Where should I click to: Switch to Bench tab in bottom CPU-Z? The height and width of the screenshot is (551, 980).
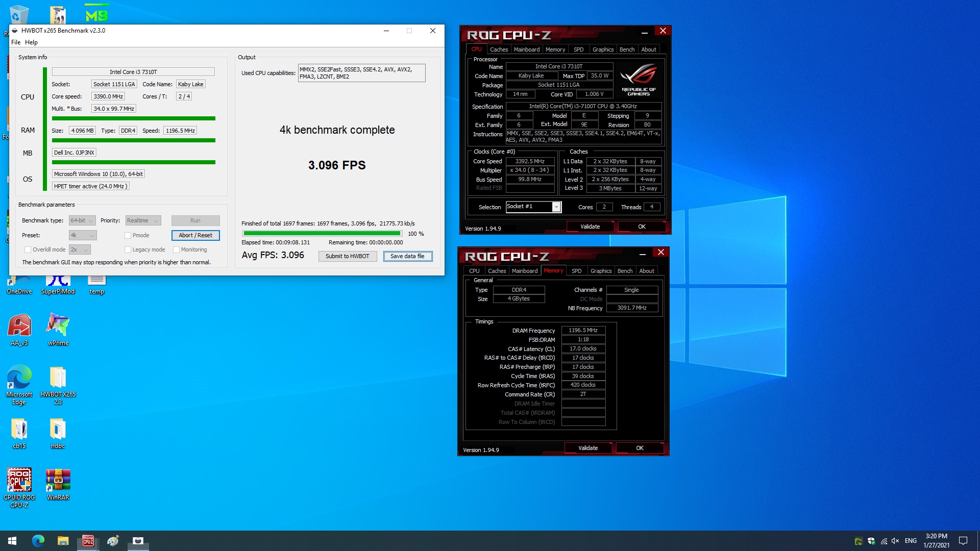coord(625,271)
